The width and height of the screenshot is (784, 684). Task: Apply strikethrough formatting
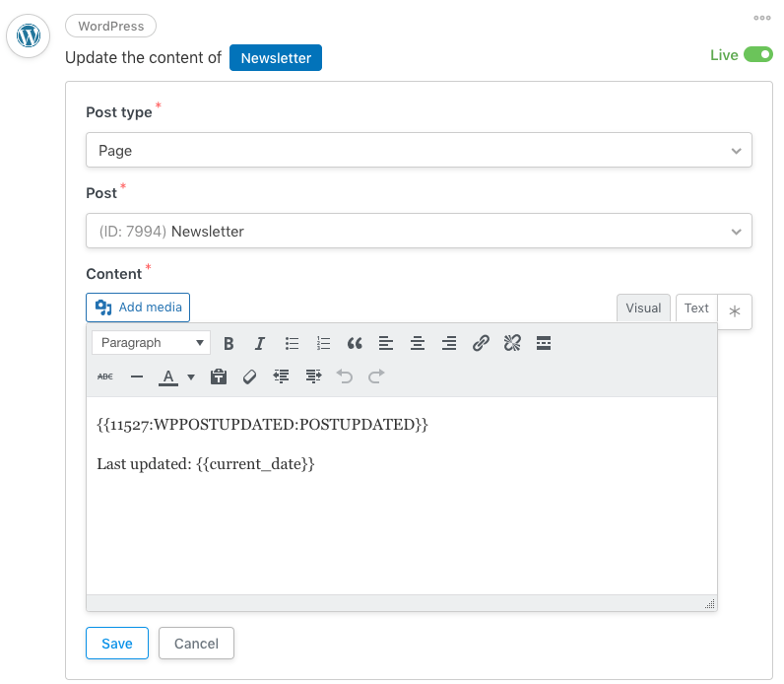[105, 376]
